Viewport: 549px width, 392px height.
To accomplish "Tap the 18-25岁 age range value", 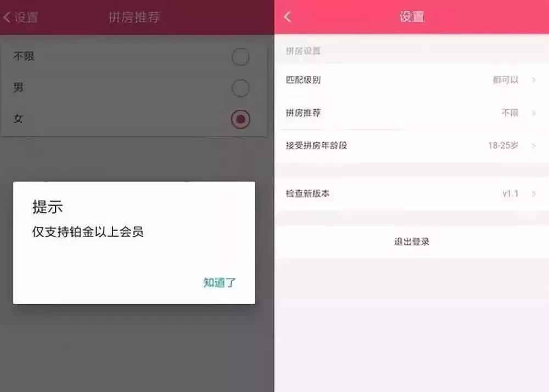I will click(503, 145).
